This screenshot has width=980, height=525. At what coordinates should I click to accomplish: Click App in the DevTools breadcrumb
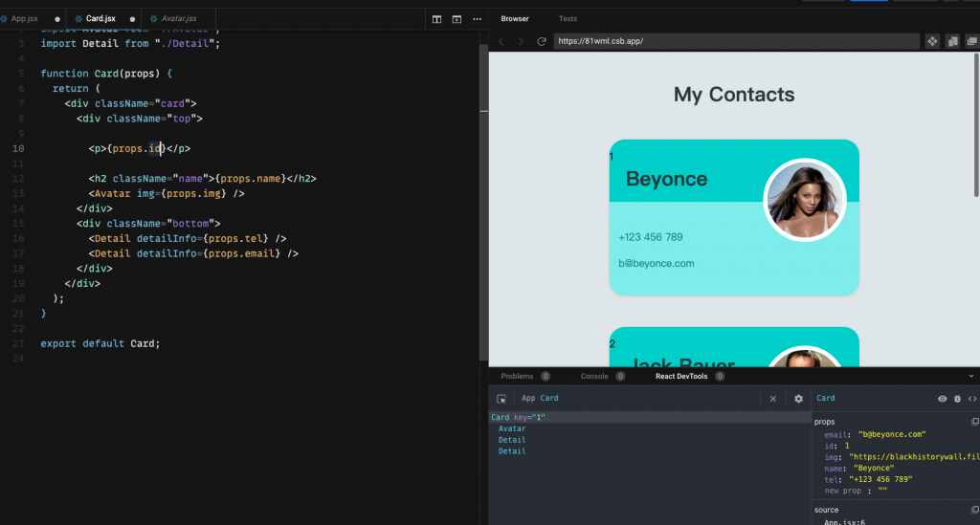click(x=528, y=398)
